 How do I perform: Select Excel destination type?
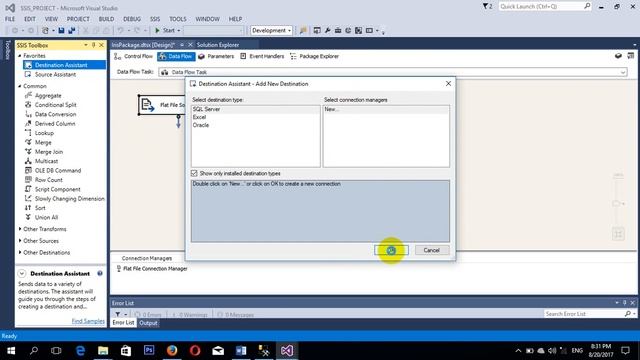[200, 117]
